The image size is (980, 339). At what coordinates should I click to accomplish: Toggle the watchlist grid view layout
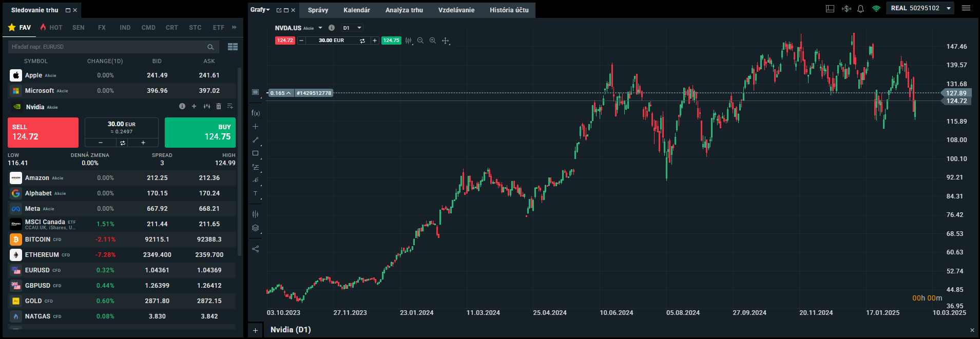click(233, 47)
